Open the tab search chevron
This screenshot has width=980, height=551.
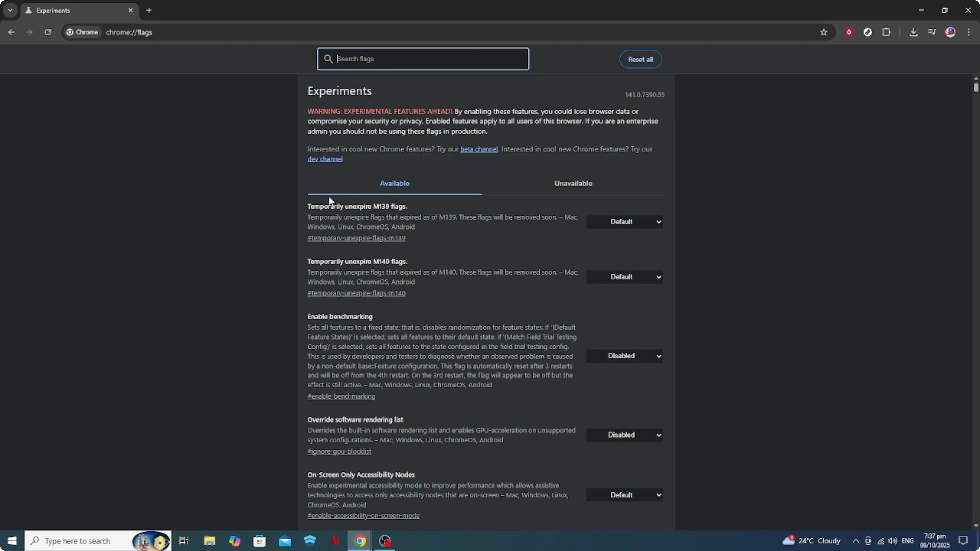(x=10, y=10)
